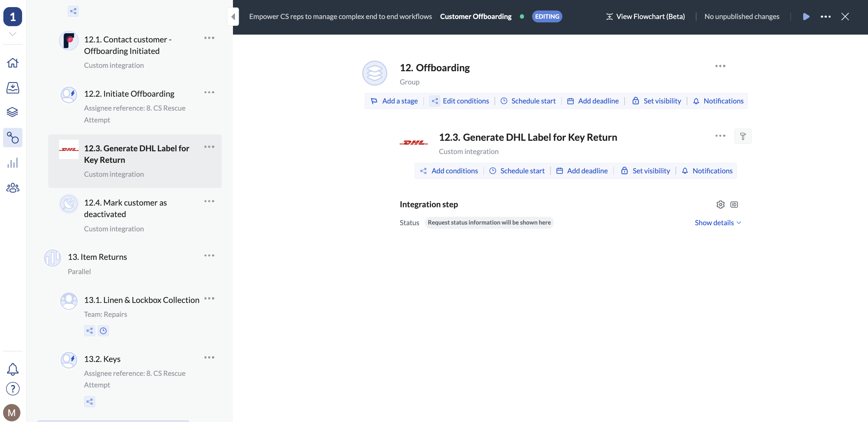
Task: Expand the three-dot menu on step 12.1
Action: (209, 38)
